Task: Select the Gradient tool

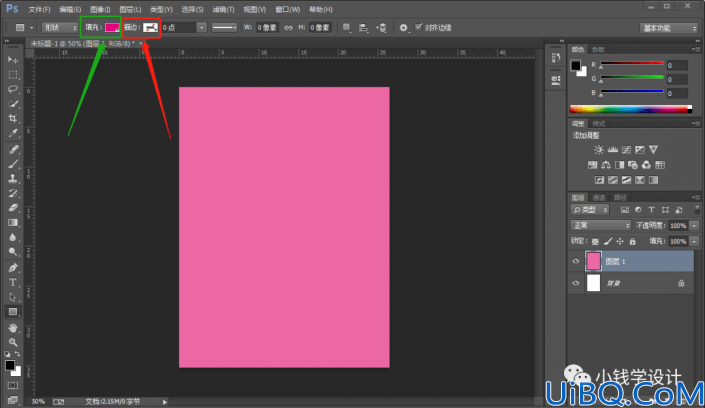Action: click(13, 223)
